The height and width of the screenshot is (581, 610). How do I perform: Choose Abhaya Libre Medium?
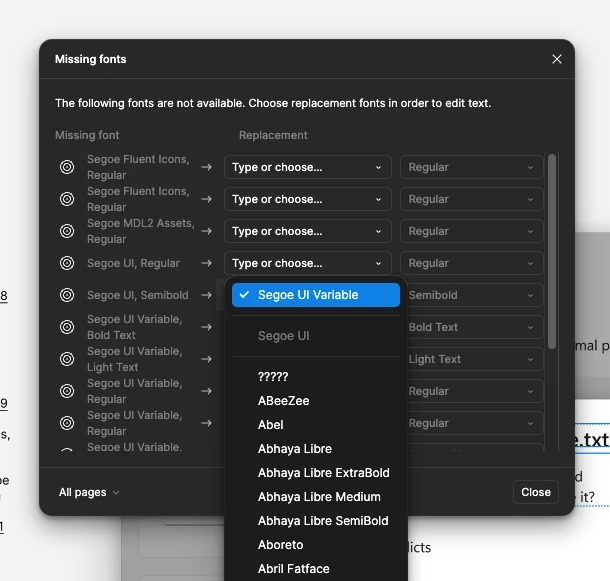pyautogui.click(x=316, y=497)
